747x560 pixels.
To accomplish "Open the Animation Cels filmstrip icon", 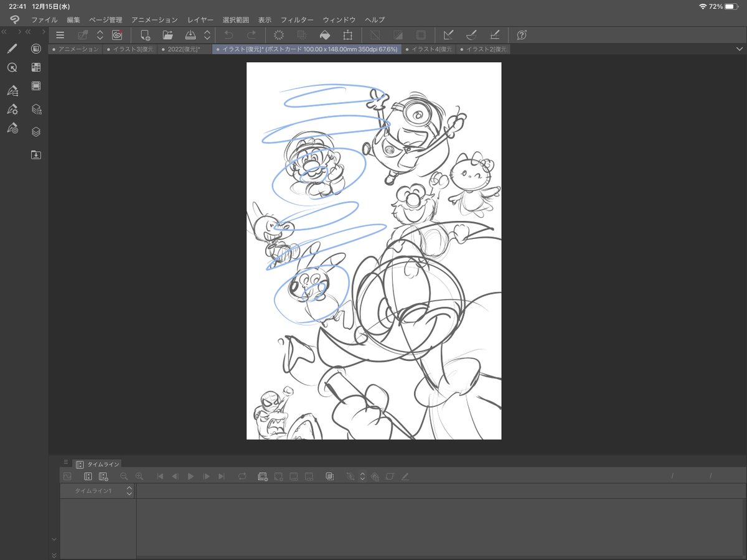I will (x=36, y=86).
